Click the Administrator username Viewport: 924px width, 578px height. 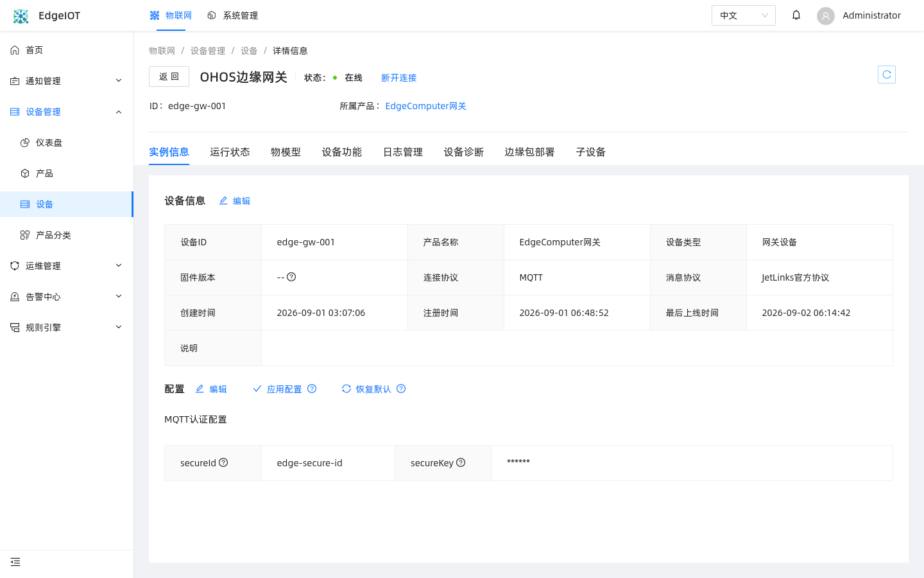pyautogui.click(x=871, y=15)
